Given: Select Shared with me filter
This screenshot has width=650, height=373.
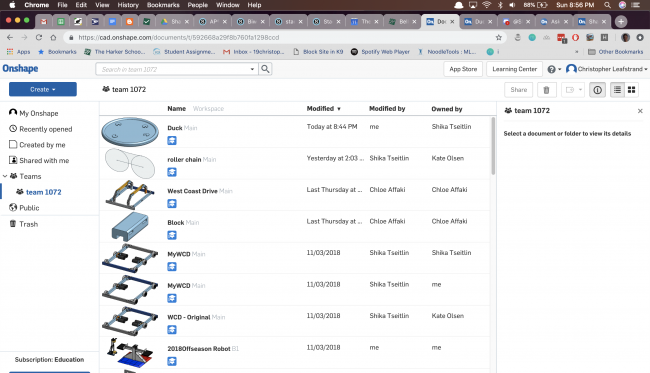Looking at the screenshot, I should 39,160.
